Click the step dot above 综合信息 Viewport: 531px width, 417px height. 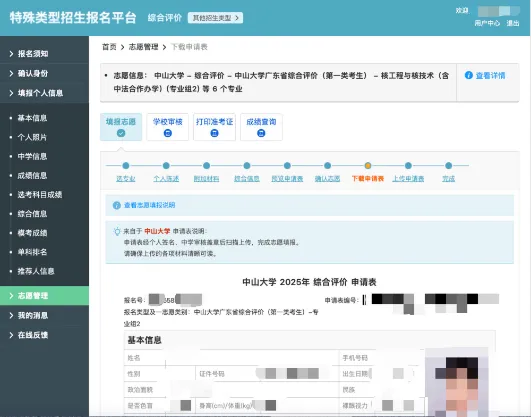[247, 166]
